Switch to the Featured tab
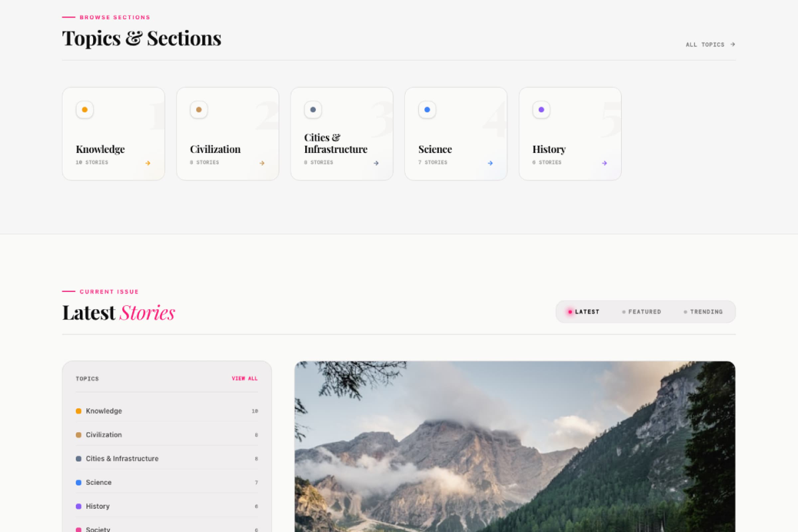Screen dimensions: 798x532 (x=642, y=312)
